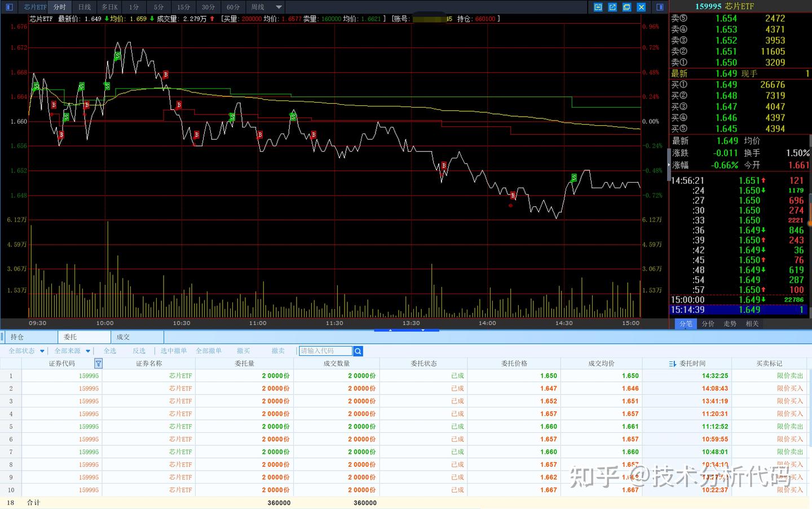Image resolution: width=812 pixels, height=509 pixels.
Task: Sort by the 成交均价 column header
Action: [602, 364]
